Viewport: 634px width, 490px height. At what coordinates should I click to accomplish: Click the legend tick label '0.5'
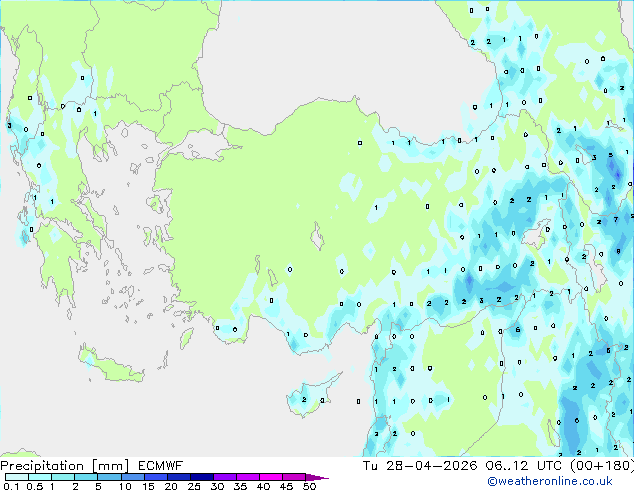click(x=34, y=486)
